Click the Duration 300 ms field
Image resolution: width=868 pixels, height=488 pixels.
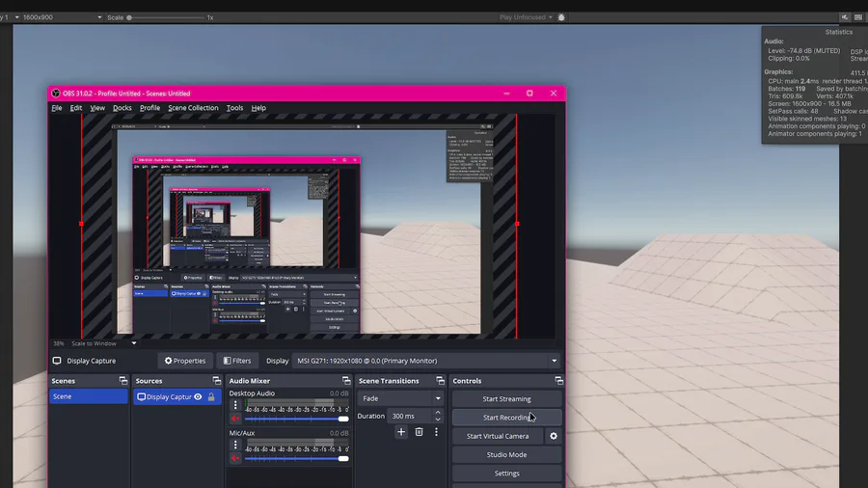(410, 416)
